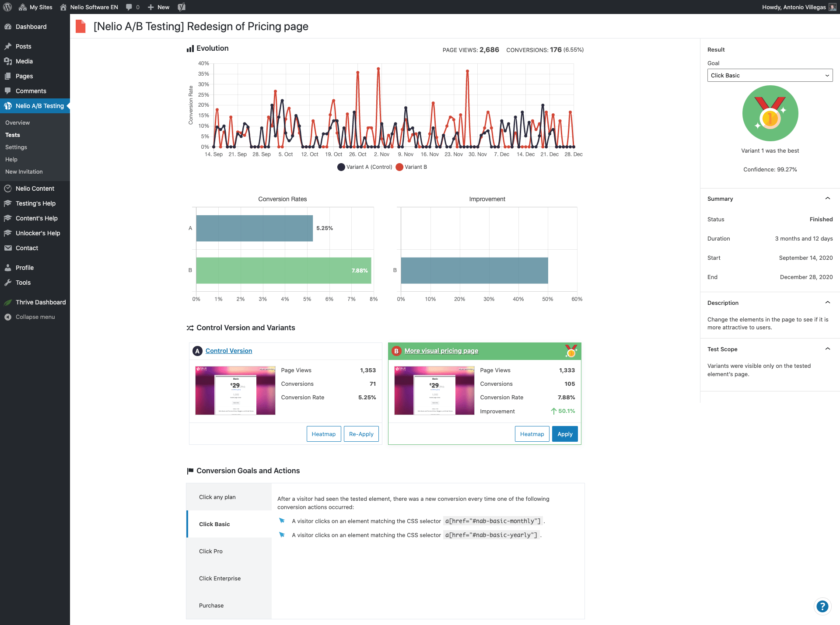
Task: Click the Control Version page thumbnail
Action: [x=235, y=390]
